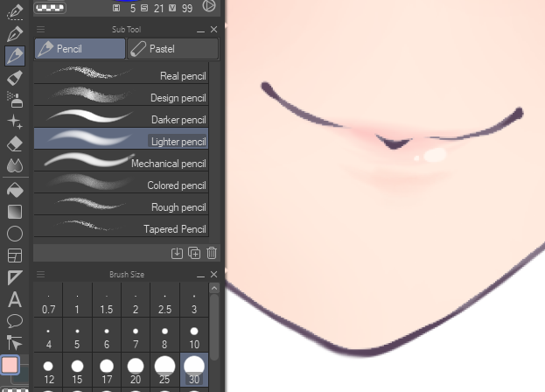This screenshot has width=545, height=392.
Task: Close the Brush Size panel
Action: pos(213,275)
